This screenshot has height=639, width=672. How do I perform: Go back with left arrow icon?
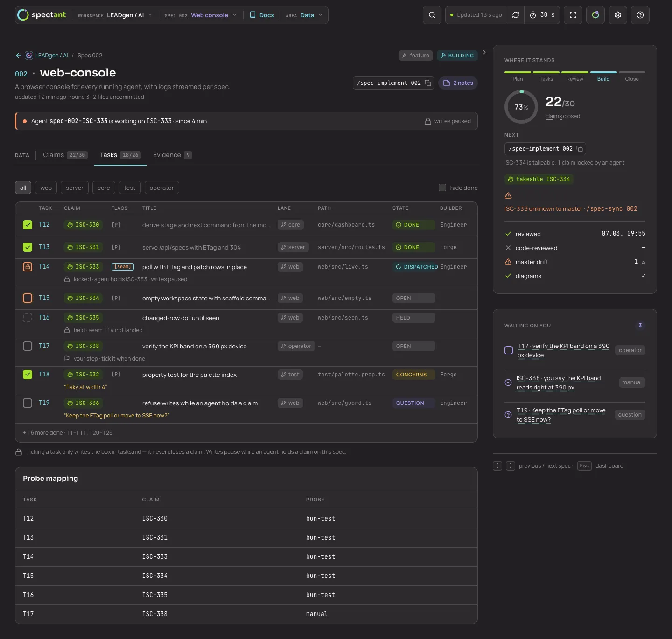click(x=19, y=56)
